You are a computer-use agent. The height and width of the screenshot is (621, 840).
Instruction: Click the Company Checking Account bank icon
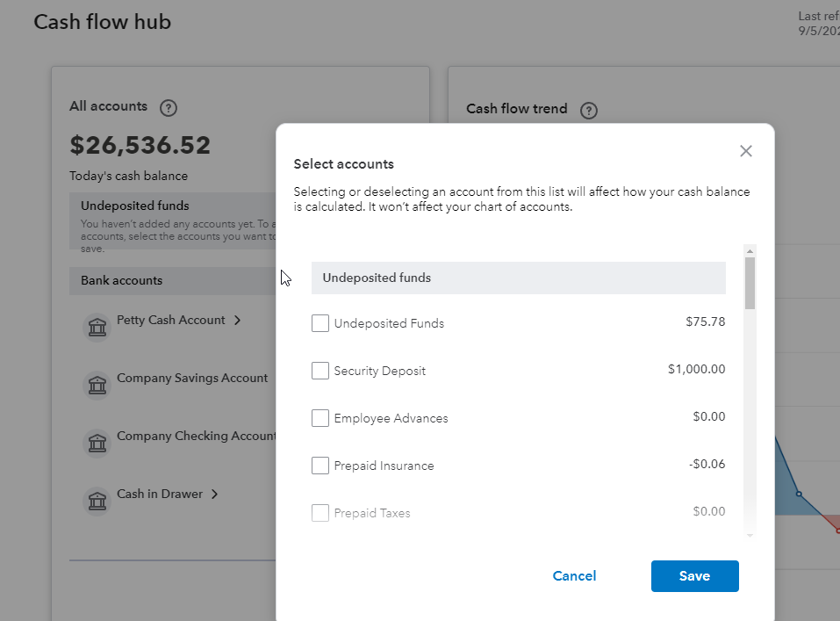(97, 443)
